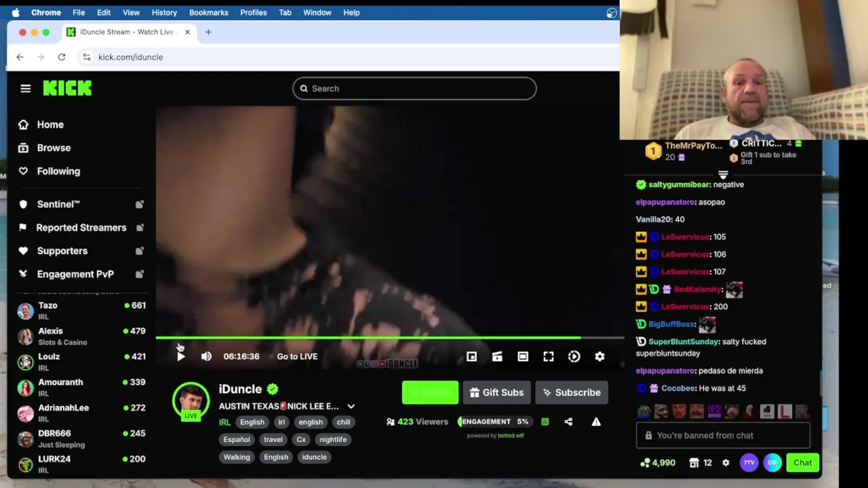
Task: Report the stream with warning icon
Action: (596, 422)
